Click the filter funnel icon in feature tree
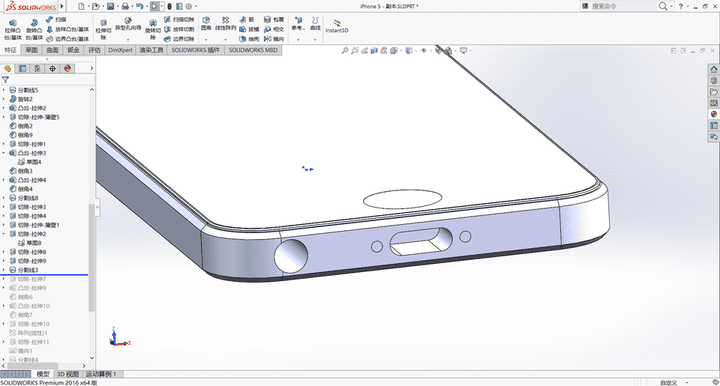The height and width of the screenshot is (386, 720). (6, 80)
